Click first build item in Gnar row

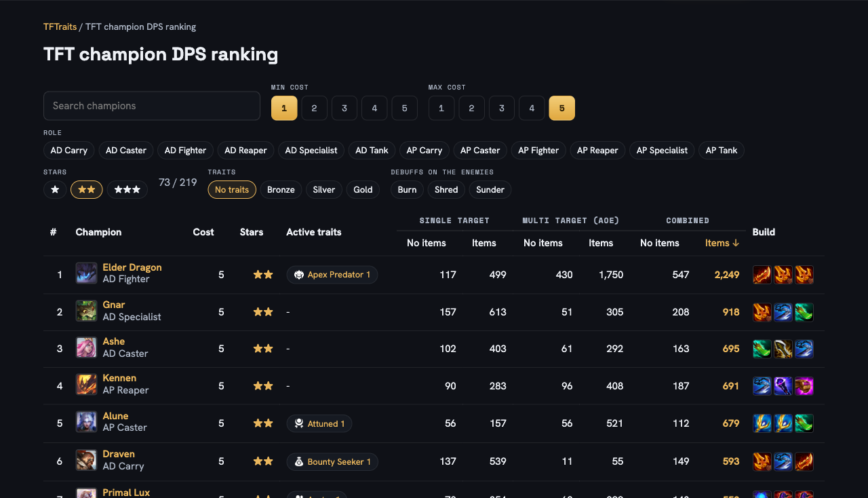coord(762,312)
